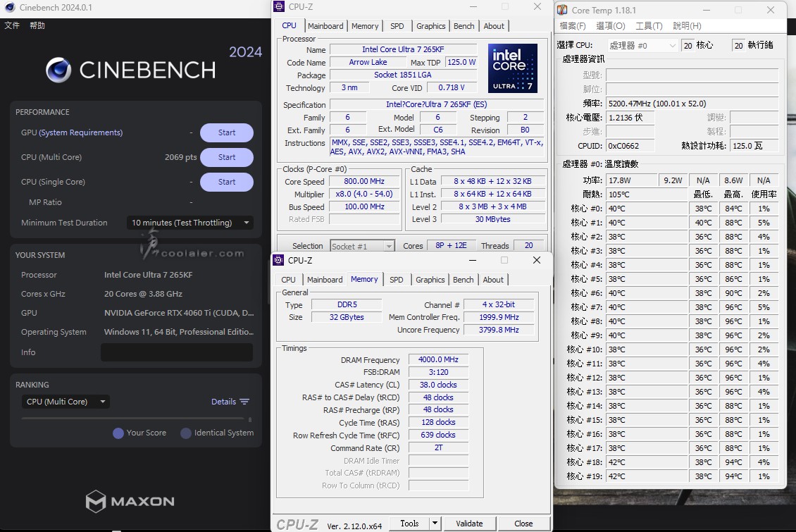Click the Core Temp frequency 5200.47MHz field
The height and width of the screenshot is (532, 796).
[x=692, y=104]
